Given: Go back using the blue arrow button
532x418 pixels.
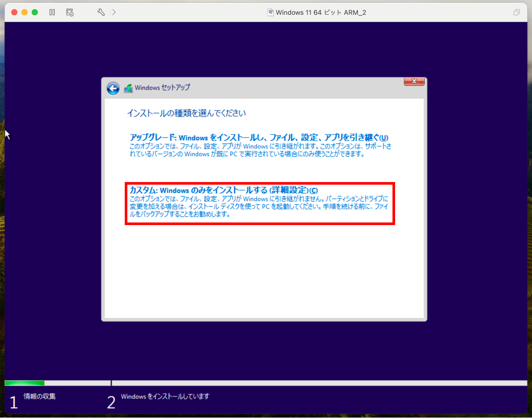Looking at the screenshot, I should click(113, 88).
